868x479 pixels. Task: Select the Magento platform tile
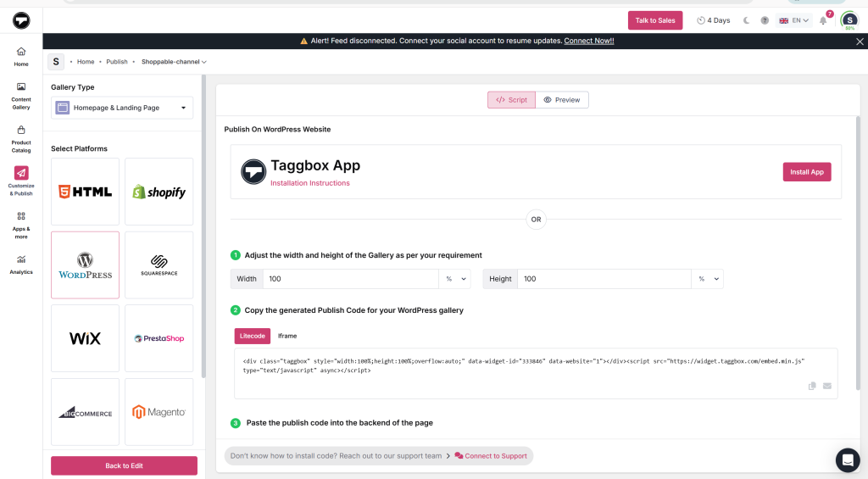click(159, 412)
